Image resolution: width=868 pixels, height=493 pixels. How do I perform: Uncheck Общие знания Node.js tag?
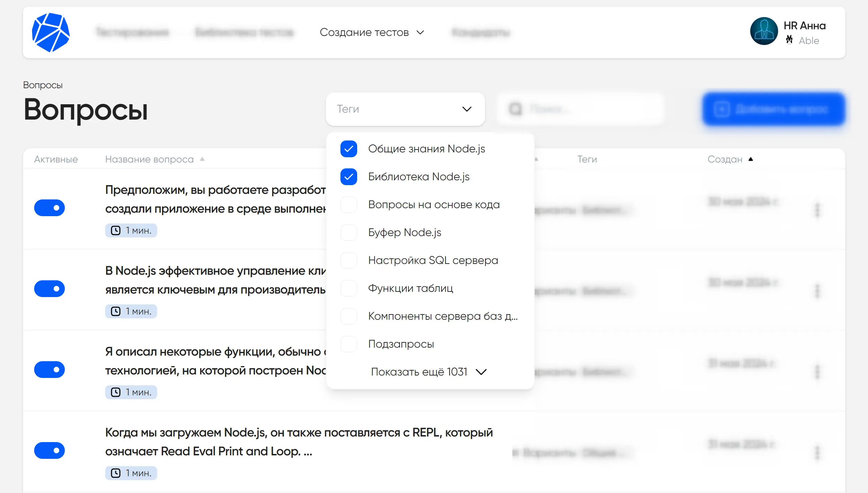point(348,149)
